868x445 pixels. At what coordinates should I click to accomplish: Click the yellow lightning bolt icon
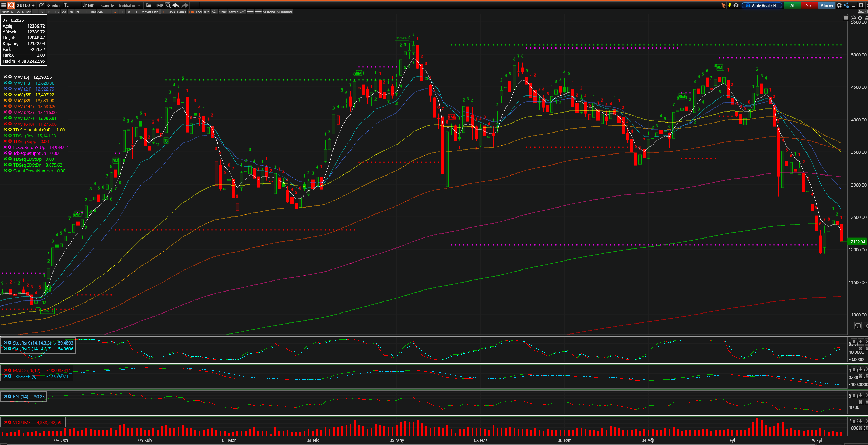pos(730,5)
